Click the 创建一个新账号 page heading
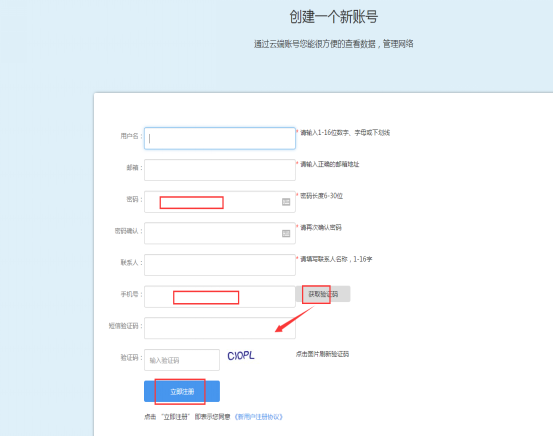The width and height of the screenshot is (553, 437). [x=334, y=17]
